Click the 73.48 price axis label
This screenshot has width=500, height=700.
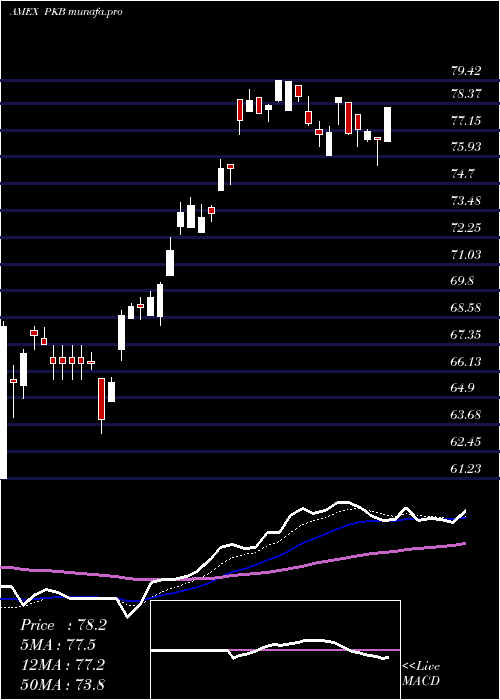(x=466, y=200)
